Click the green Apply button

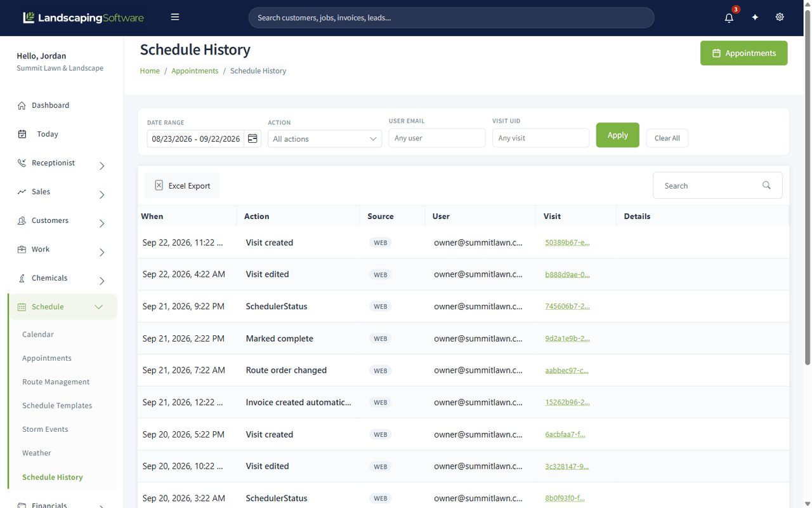(617, 135)
